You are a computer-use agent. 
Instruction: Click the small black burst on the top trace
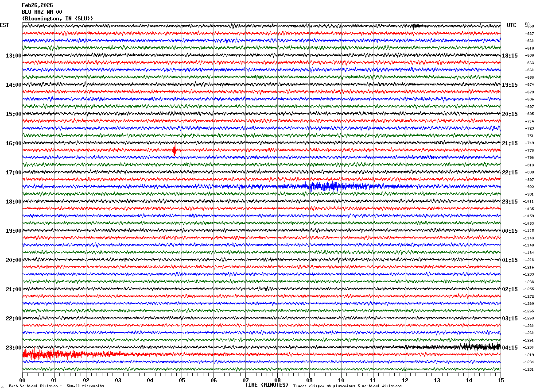point(416,26)
